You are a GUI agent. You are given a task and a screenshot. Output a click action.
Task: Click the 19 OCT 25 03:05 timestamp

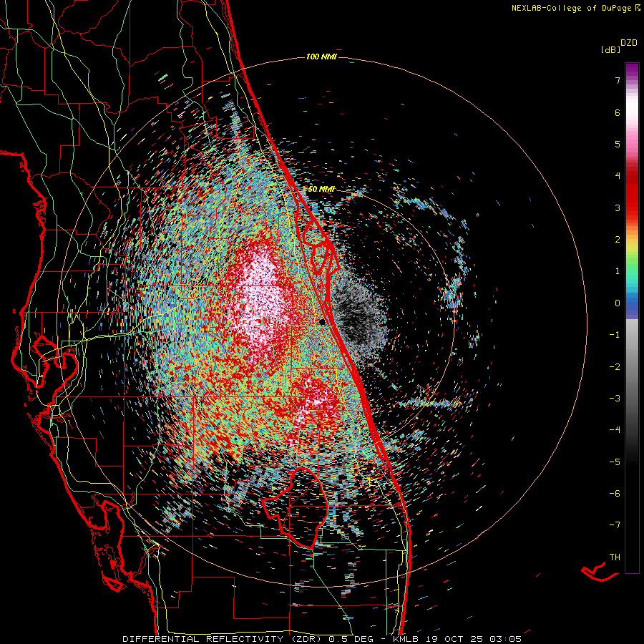[472, 639]
